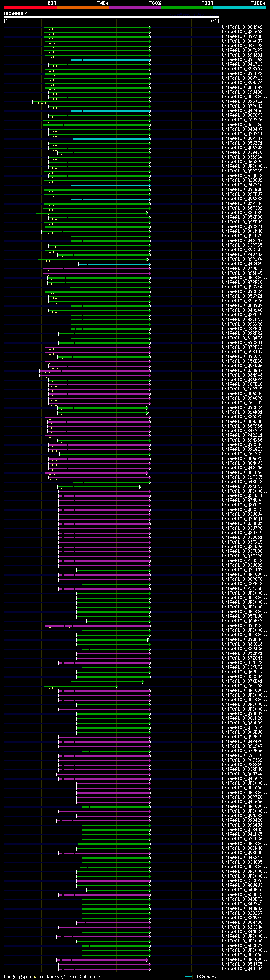Screen dimensions: 270x980
Task: Click label UniRef100_Q948P0
Action: (242, 398)
